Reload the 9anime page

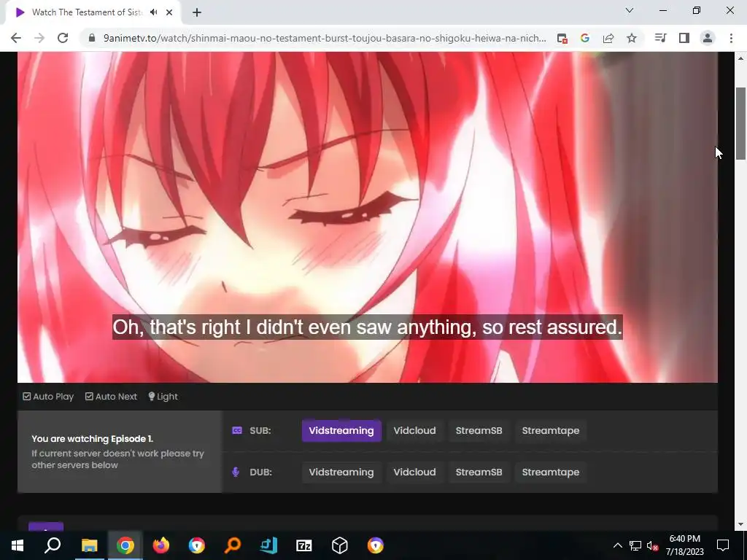coord(63,38)
